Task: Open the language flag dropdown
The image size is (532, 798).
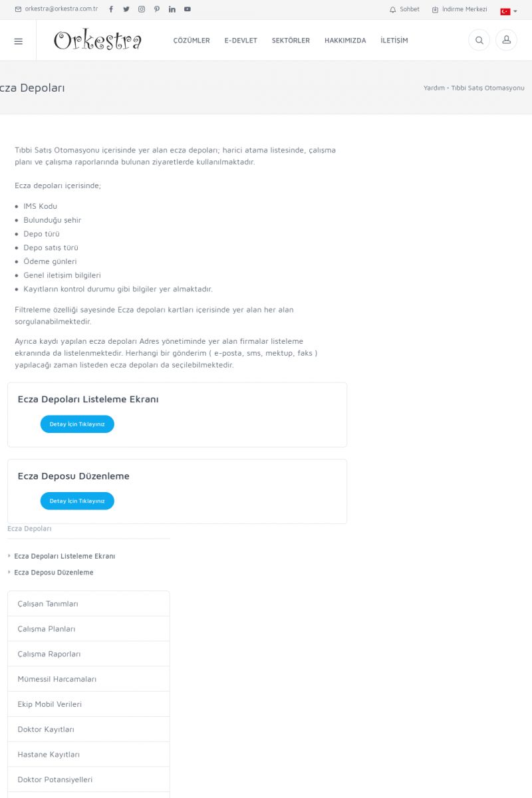Action: tap(509, 11)
